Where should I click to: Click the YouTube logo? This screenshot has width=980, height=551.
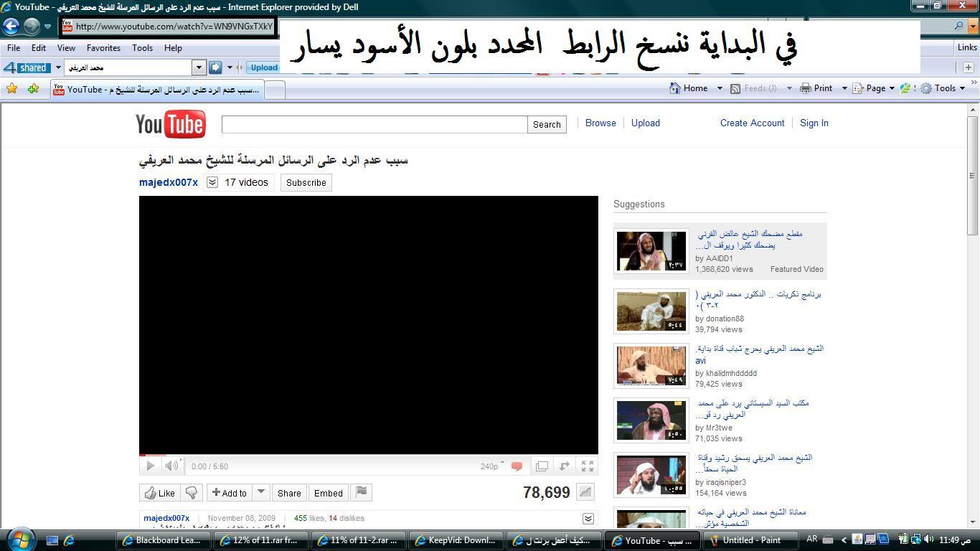(171, 124)
